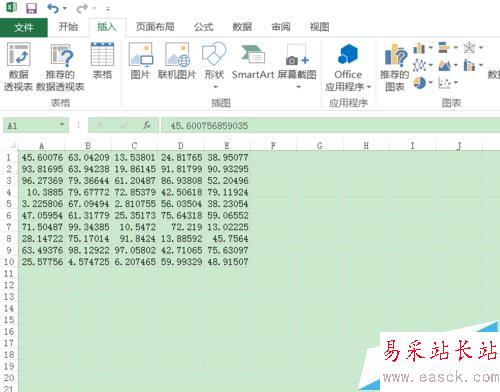Select cell C3 containing 61.20487
The height and width of the screenshot is (392, 500).
click(x=134, y=180)
